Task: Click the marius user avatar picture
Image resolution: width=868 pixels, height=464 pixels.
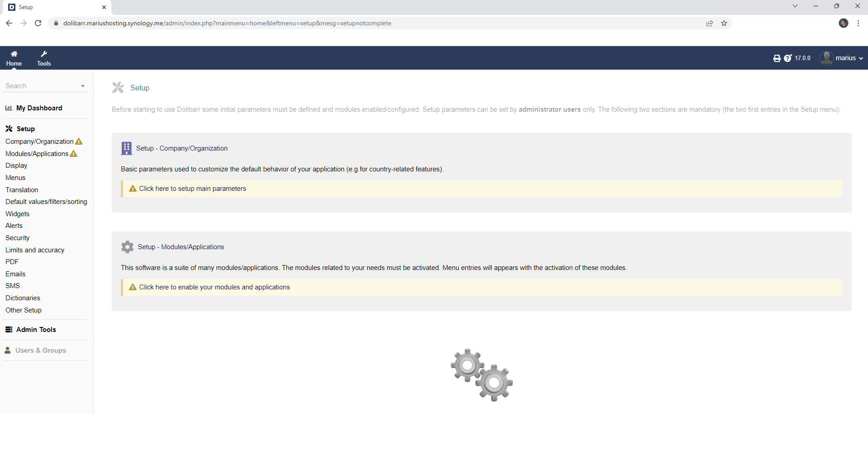Action: tap(826, 58)
